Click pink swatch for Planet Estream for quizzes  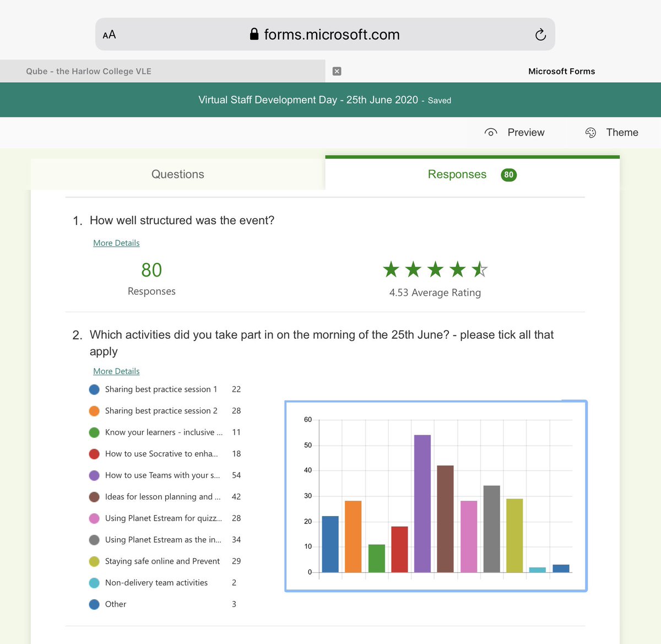coord(94,518)
